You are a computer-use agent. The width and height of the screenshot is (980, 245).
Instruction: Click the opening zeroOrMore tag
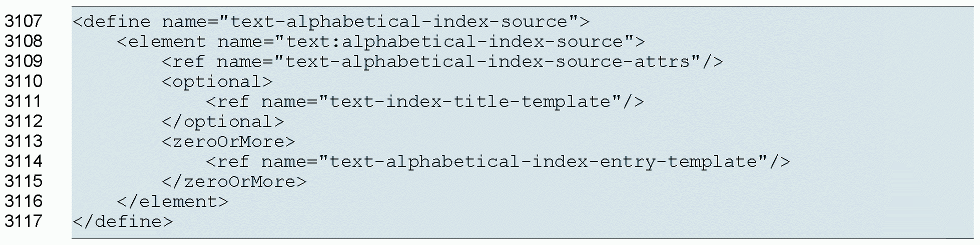pos(228,141)
